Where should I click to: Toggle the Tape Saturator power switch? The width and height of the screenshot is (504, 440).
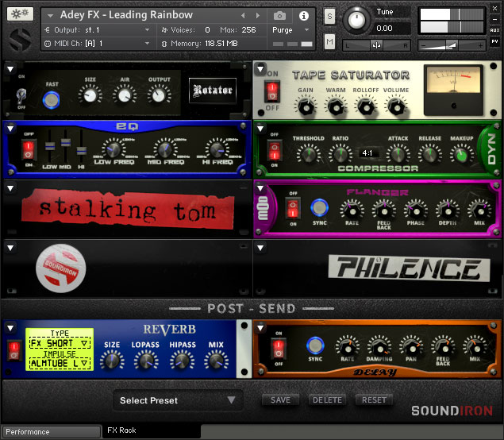272,91
